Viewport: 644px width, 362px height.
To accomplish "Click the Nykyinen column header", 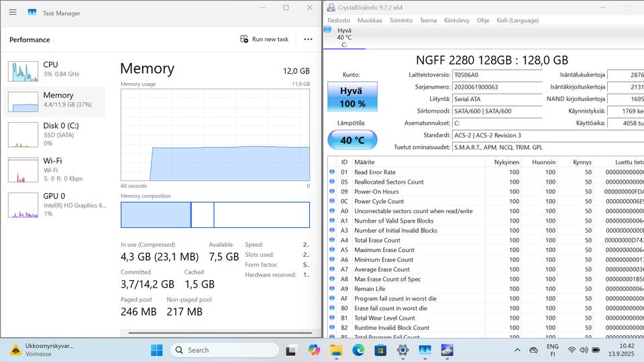I will click(x=504, y=162).
